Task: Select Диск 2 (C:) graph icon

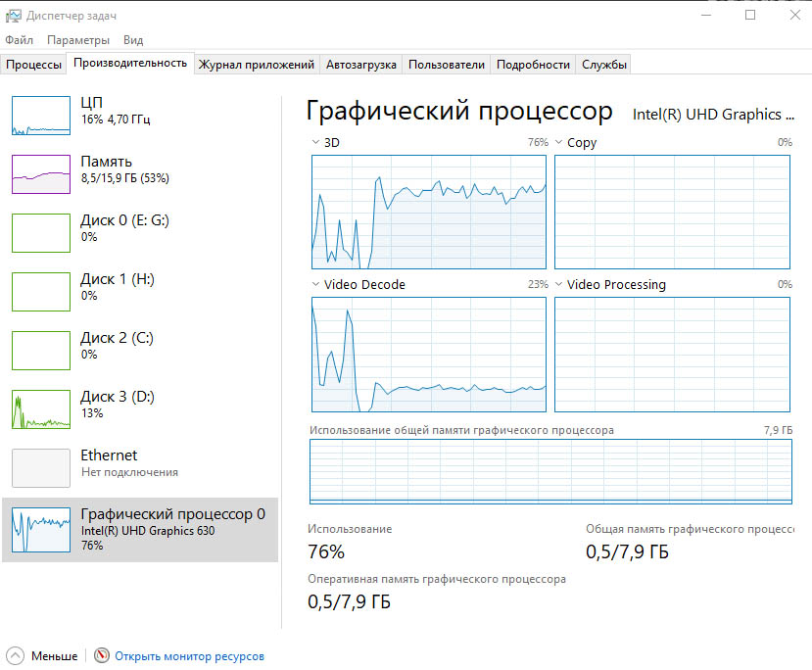Action: (41, 351)
